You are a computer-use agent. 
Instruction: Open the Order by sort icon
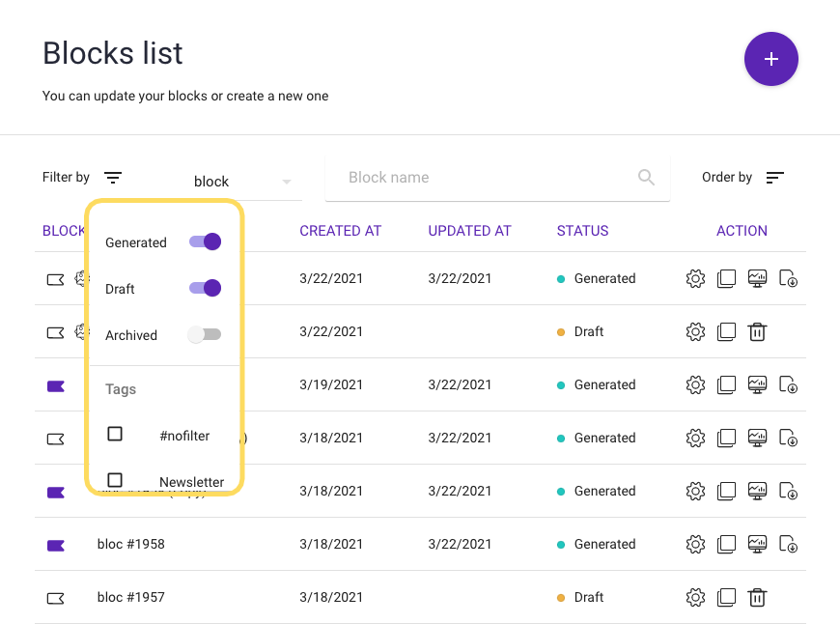[x=774, y=178]
